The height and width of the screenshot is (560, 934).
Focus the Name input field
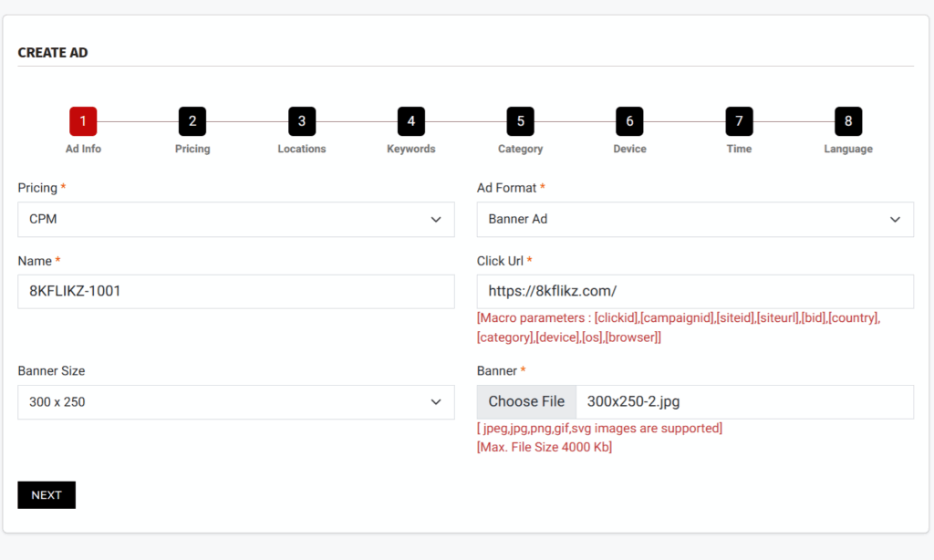click(235, 292)
